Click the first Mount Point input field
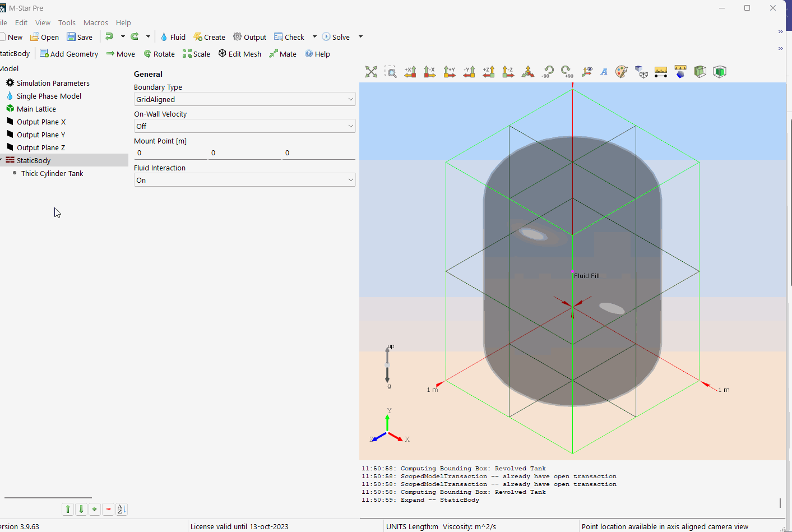 click(170, 153)
